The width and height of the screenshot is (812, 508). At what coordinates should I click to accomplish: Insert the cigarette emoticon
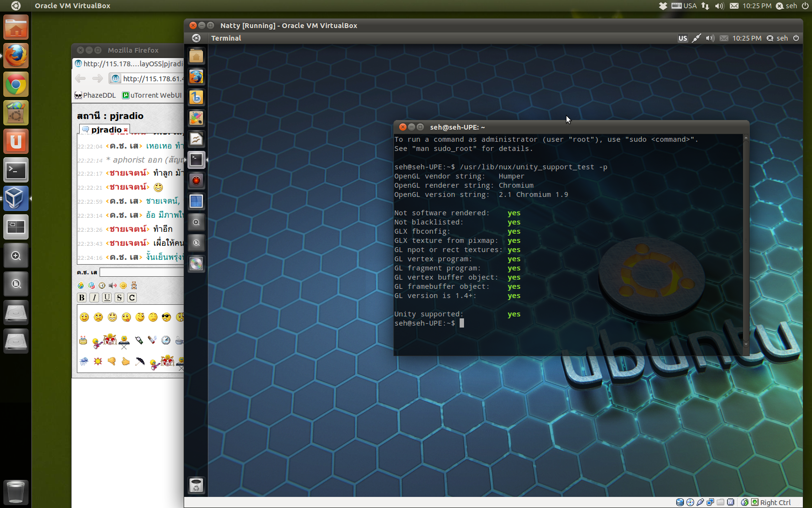click(x=152, y=341)
